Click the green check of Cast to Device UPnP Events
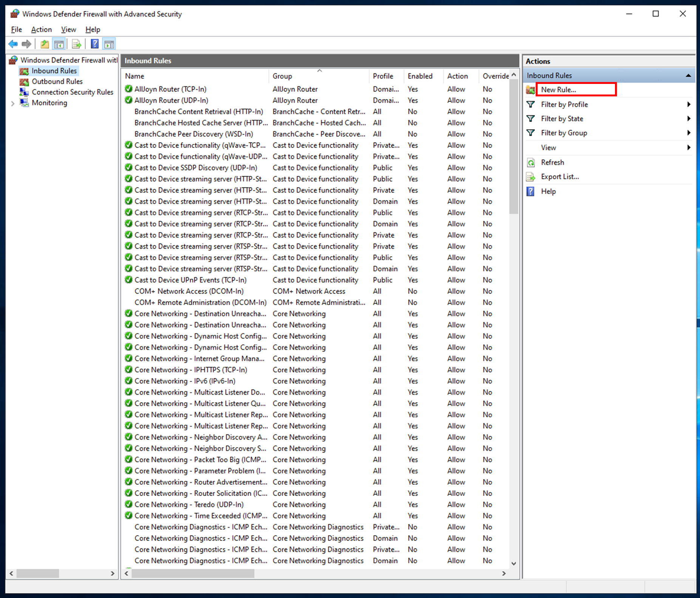 pos(129,280)
